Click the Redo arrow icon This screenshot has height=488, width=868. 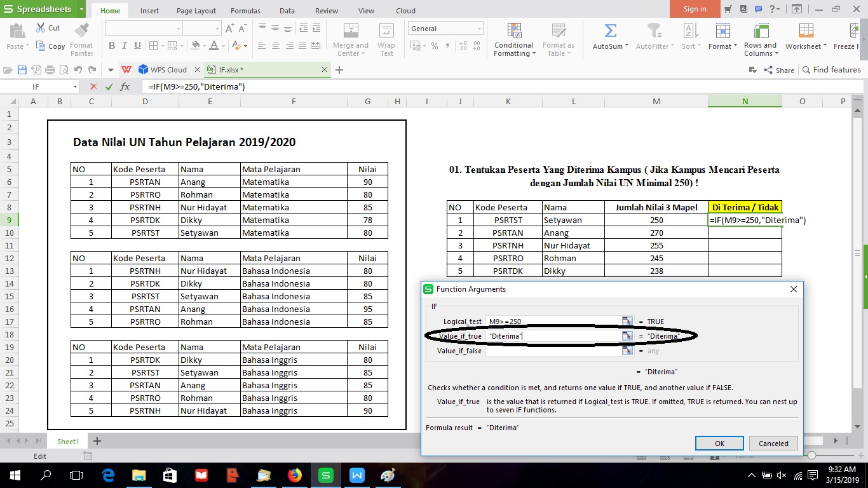click(92, 70)
